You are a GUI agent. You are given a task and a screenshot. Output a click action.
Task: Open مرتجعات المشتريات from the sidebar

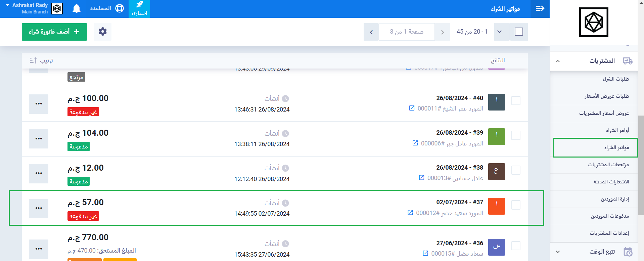[608, 165]
